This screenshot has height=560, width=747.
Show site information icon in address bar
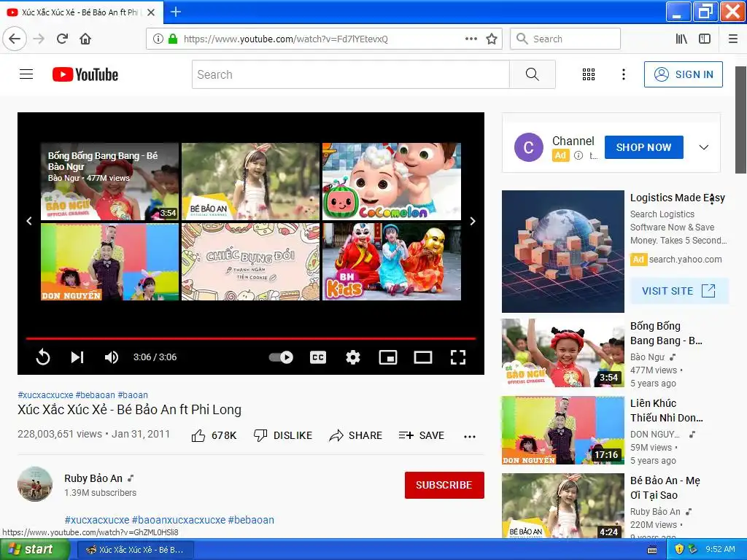click(x=158, y=39)
